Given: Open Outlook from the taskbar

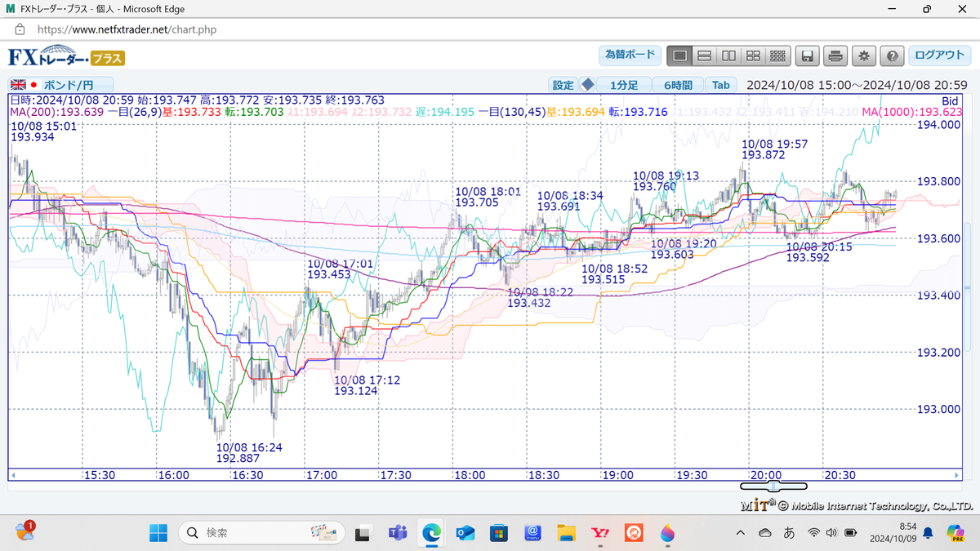Looking at the screenshot, I should point(465,533).
